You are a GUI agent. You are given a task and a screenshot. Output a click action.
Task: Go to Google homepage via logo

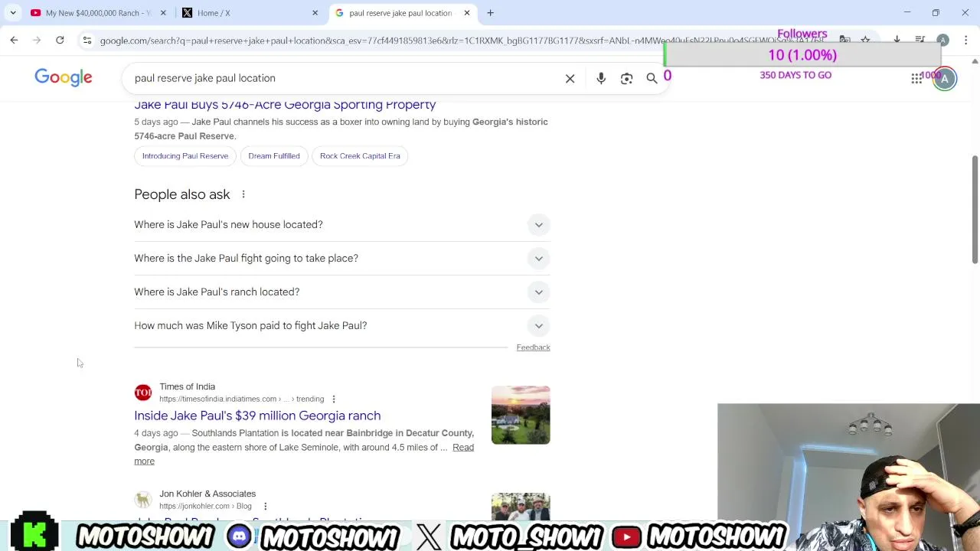(x=64, y=77)
